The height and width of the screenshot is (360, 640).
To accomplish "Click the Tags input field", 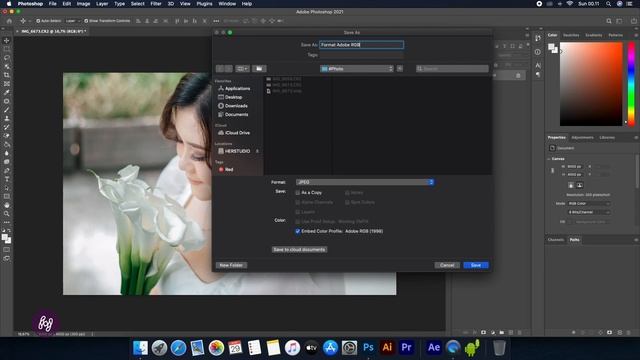I will [x=361, y=55].
